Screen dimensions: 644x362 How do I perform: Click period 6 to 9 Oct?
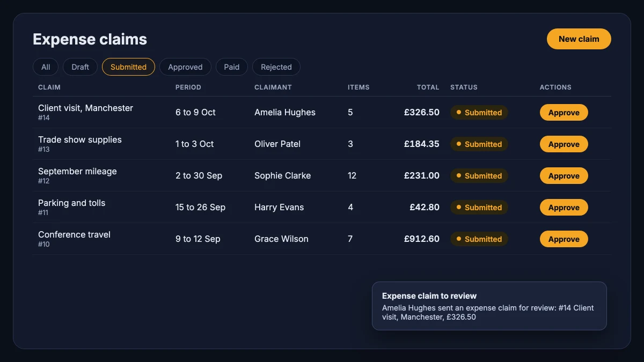[x=195, y=112]
